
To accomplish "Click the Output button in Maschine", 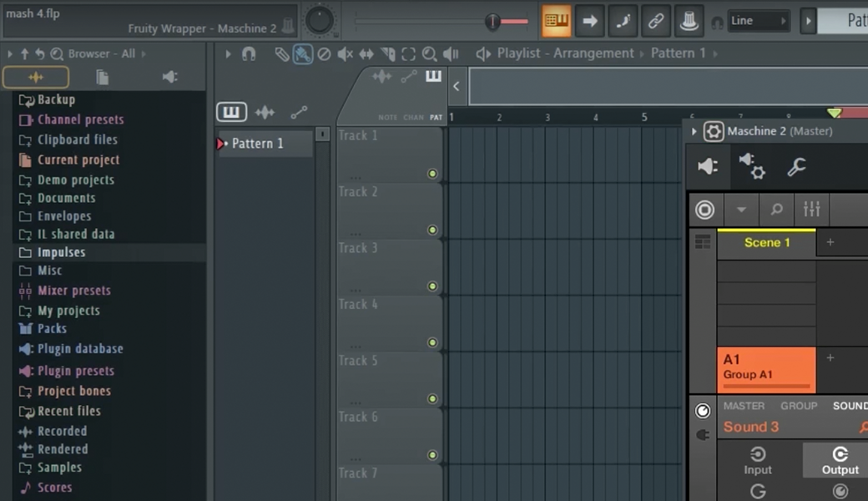I will point(840,461).
